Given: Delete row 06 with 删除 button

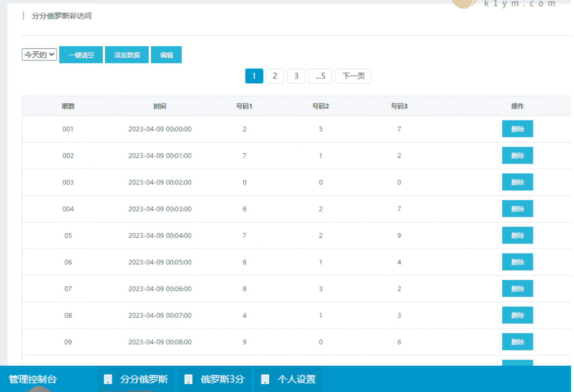Looking at the screenshot, I should [x=517, y=262].
